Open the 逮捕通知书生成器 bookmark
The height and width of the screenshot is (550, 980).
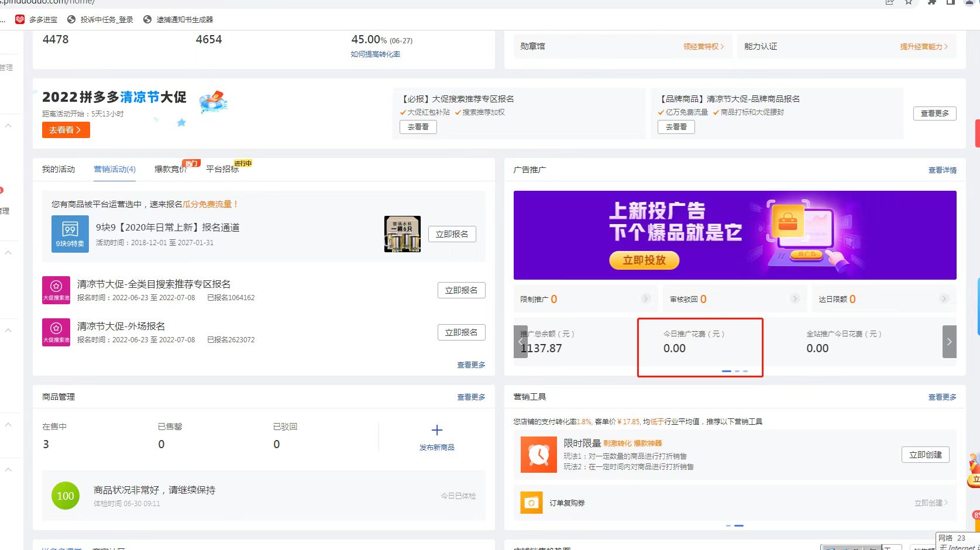tap(178, 19)
